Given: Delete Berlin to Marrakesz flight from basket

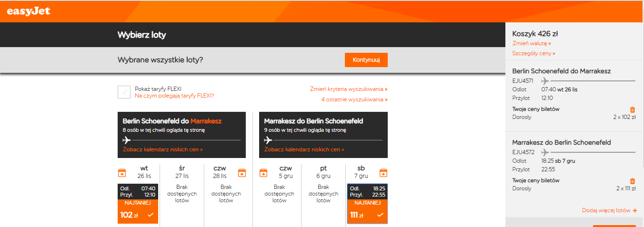Looking at the screenshot, I should pyautogui.click(x=633, y=109).
